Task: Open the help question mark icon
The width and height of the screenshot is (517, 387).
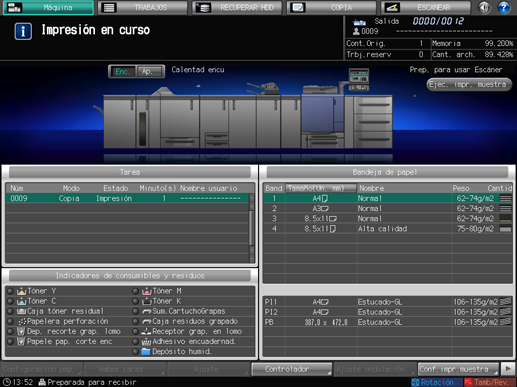Action: pos(504,7)
